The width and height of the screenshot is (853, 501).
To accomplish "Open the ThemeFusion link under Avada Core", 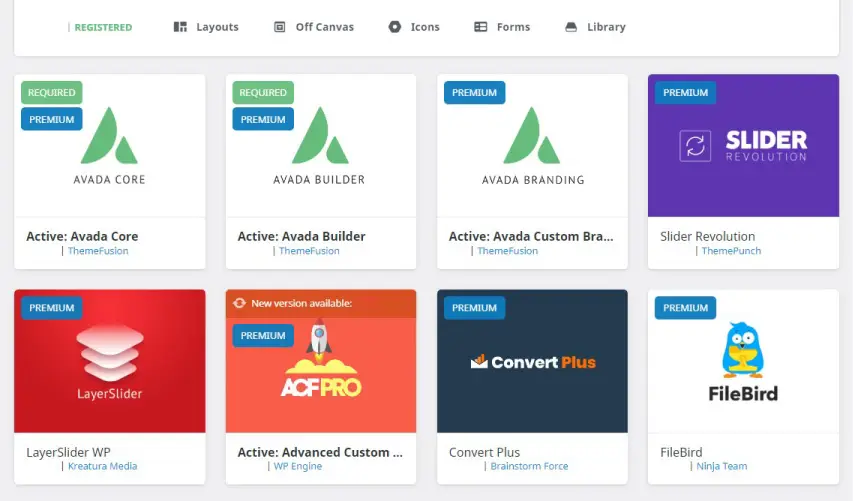I will tap(98, 251).
